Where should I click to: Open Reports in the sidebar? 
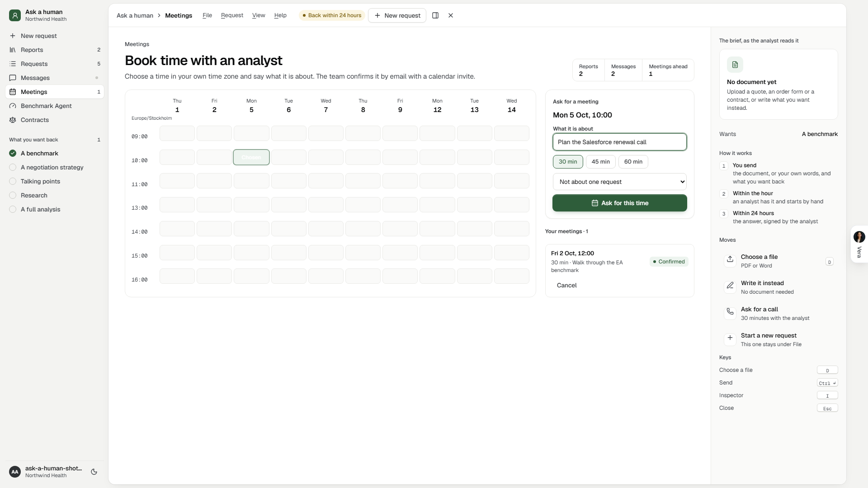pos(55,50)
